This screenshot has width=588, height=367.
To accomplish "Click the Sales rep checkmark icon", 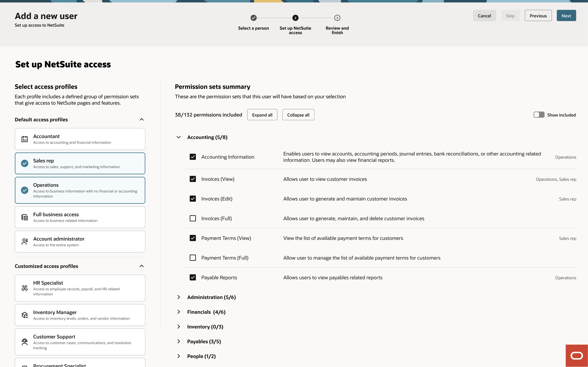I will point(25,163).
